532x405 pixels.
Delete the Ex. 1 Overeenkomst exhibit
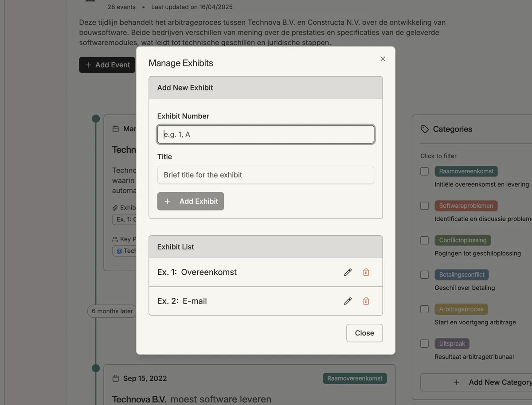tap(366, 272)
